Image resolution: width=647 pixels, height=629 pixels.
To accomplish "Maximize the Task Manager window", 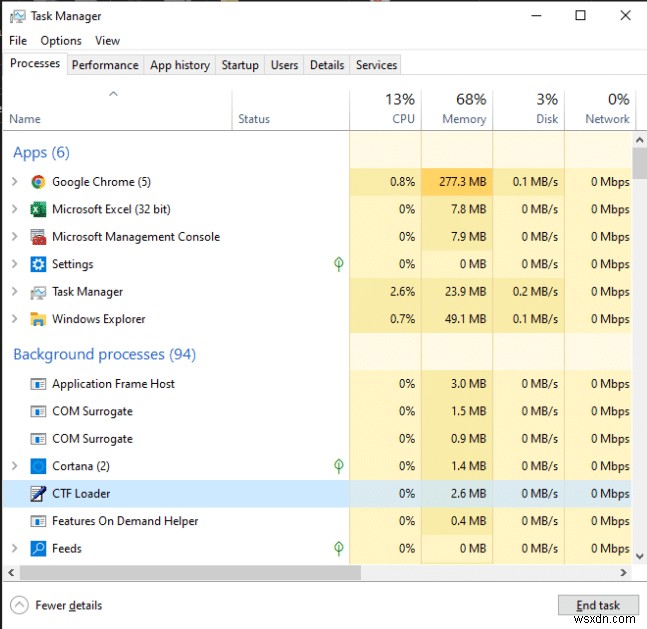I will click(580, 16).
